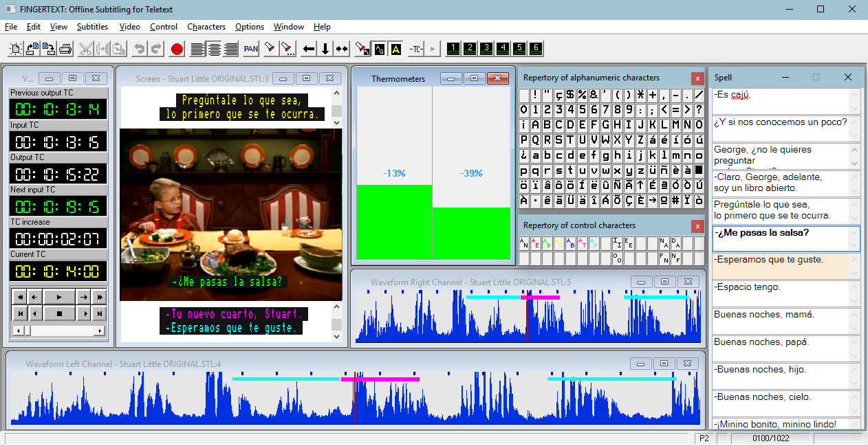This screenshot has height=446, width=868.
Task: Click the red record button in toolbar
Action: point(177,49)
